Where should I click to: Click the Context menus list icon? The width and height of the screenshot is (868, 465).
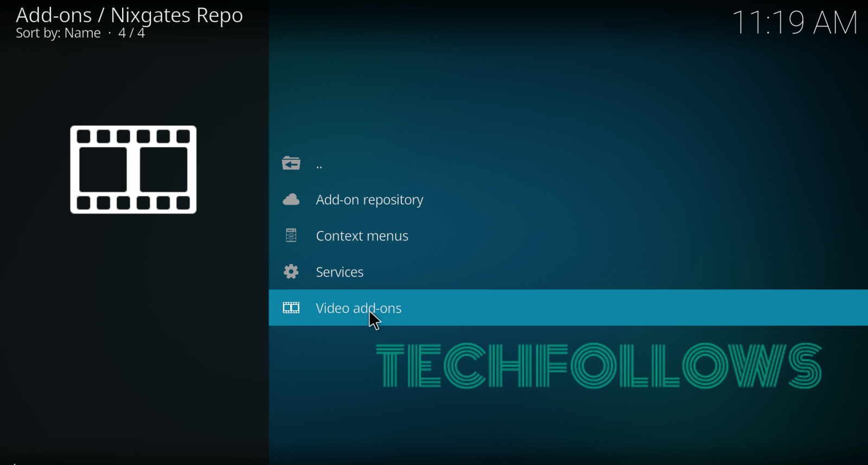click(291, 235)
